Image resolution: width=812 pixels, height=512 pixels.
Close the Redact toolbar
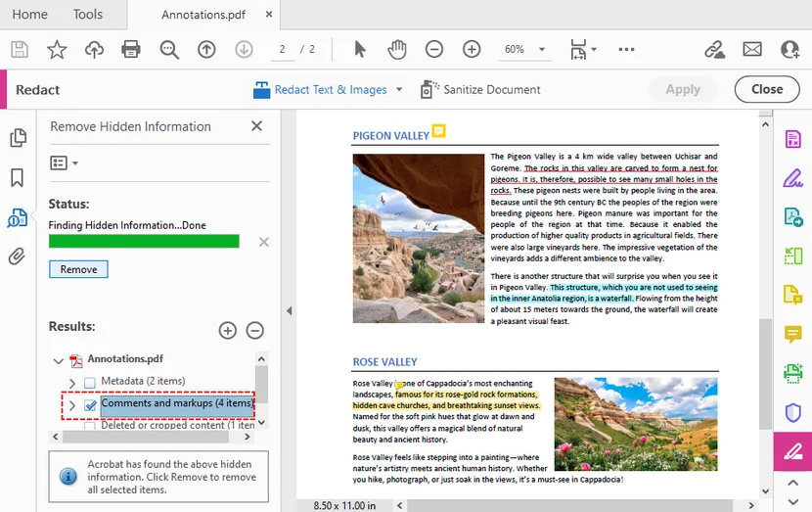click(767, 89)
